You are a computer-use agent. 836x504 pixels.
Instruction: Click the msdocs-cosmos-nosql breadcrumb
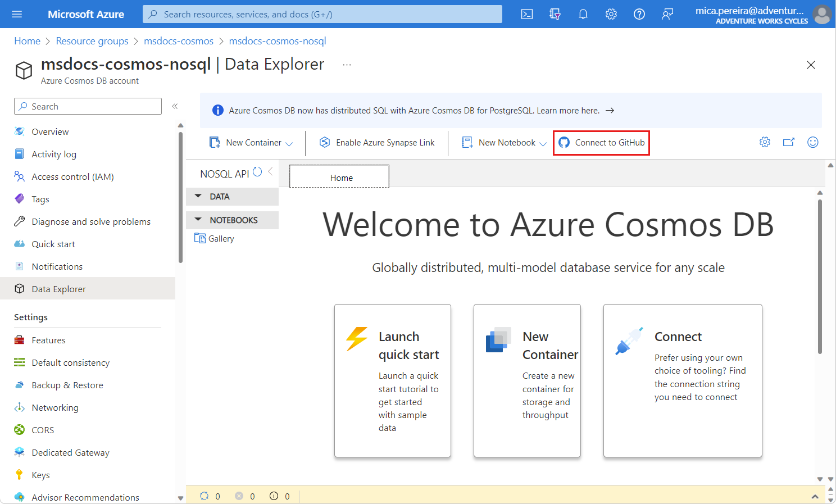[x=278, y=41]
